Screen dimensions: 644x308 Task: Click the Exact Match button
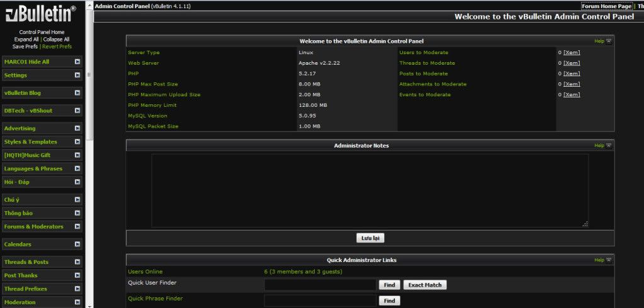tap(424, 285)
